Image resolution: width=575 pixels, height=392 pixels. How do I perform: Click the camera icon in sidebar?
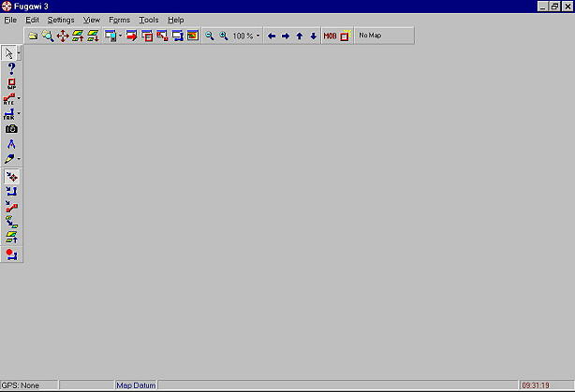click(10, 129)
